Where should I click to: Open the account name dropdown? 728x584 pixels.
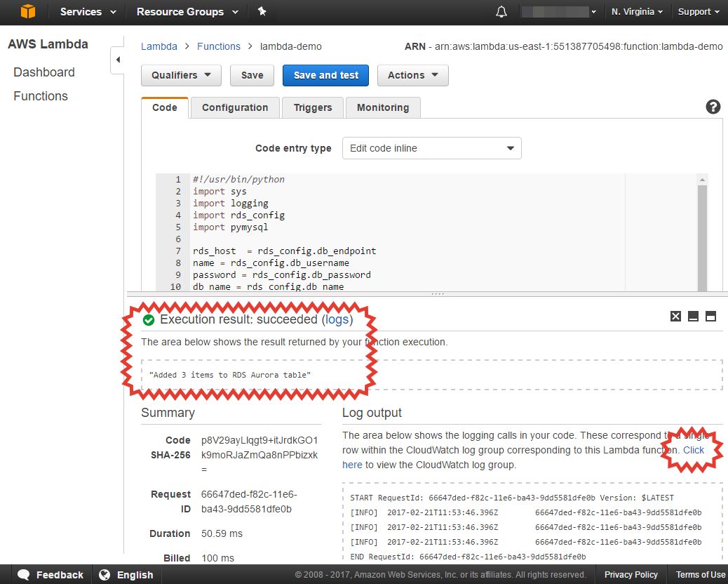558,12
